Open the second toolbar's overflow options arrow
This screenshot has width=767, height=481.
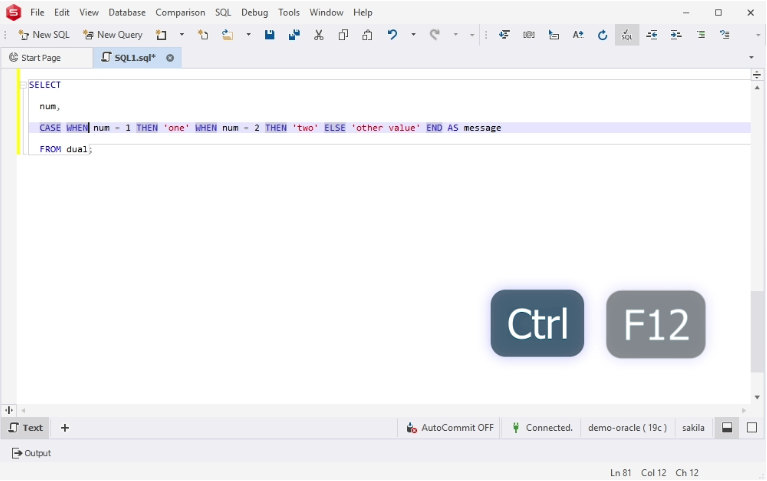pyautogui.click(x=758, y=35)
